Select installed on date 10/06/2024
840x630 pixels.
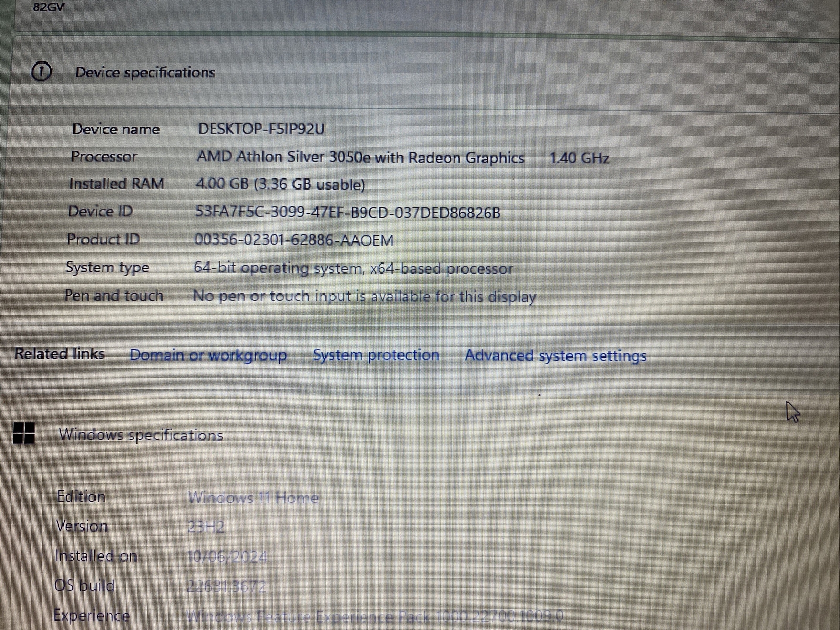click(x=227, y=556)
